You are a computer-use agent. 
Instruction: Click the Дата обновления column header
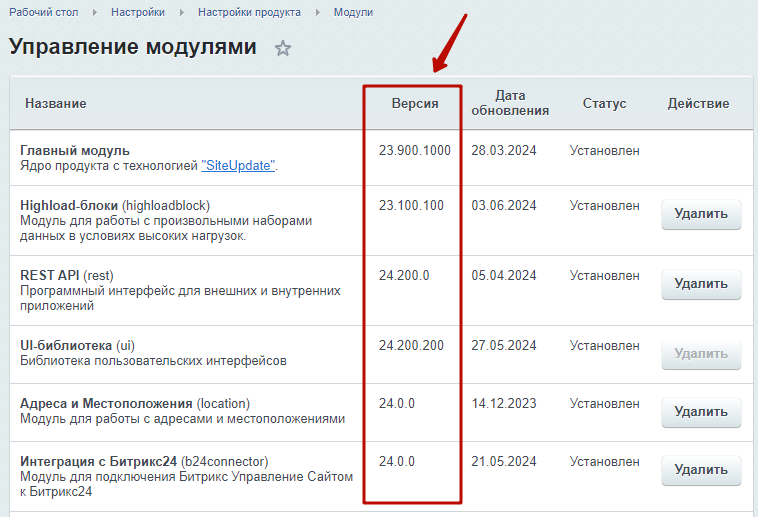[x=510, y=104]
